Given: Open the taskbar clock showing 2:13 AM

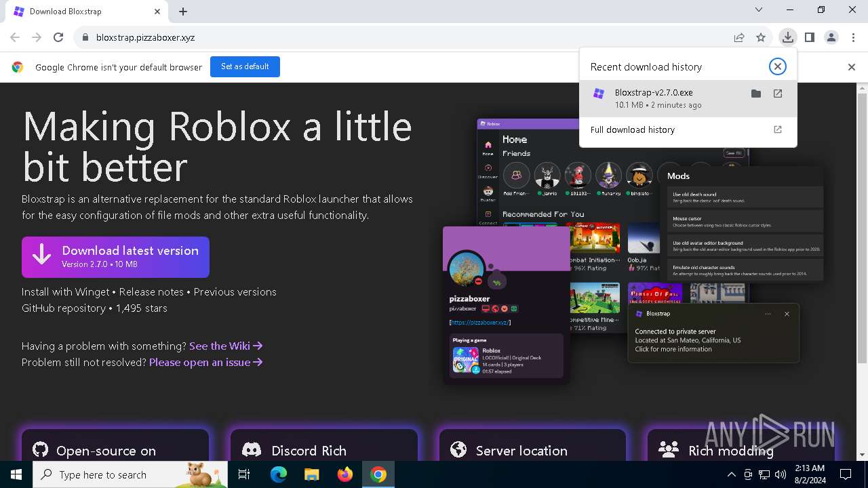Looking at the screenshot, I should (x=809, y=474).
